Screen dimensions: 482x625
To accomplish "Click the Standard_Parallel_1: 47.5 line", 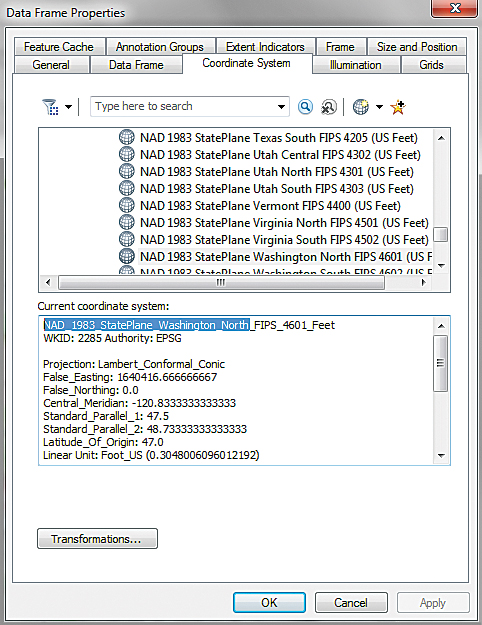I will [x=106, y=417].
